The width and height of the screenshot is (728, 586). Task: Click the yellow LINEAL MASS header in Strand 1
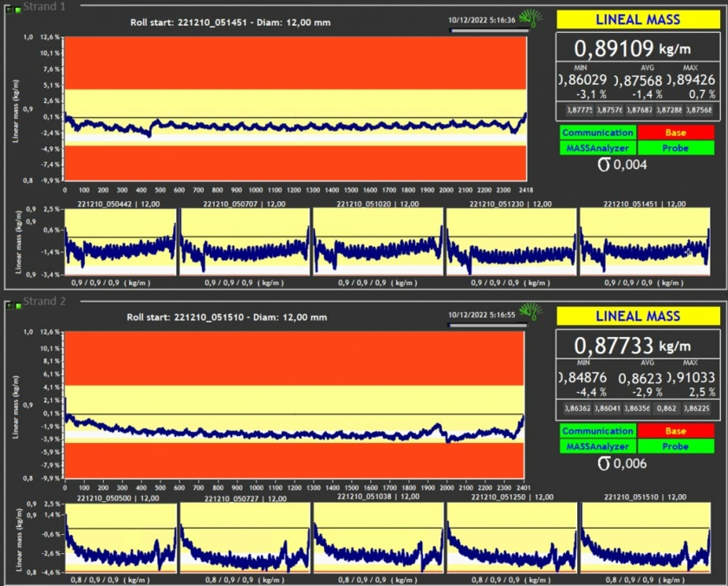pyautogui.click(x=638, y=18)
